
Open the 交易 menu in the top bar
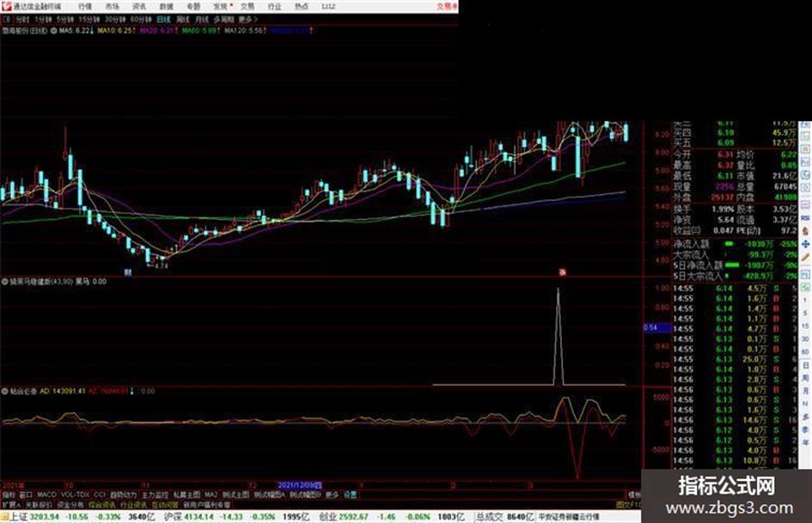pos(247,6)
